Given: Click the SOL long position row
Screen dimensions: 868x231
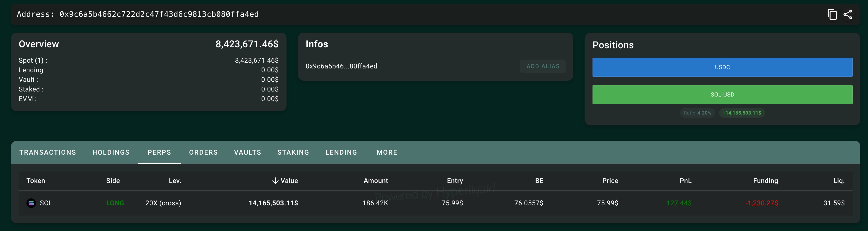Looking at the screenshot, I should [435, 203].
